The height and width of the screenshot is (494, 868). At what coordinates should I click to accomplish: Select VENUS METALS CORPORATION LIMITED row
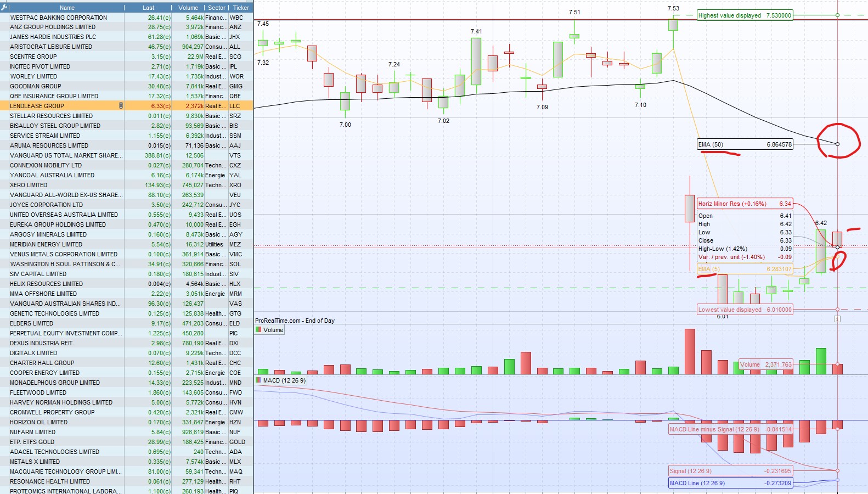click(x=126, y=254)
